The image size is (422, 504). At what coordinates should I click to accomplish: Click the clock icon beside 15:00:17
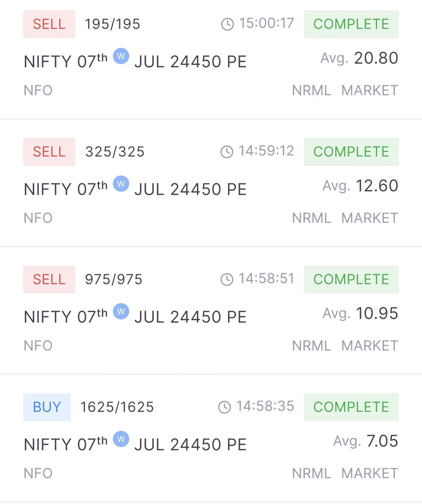point(227,24)
